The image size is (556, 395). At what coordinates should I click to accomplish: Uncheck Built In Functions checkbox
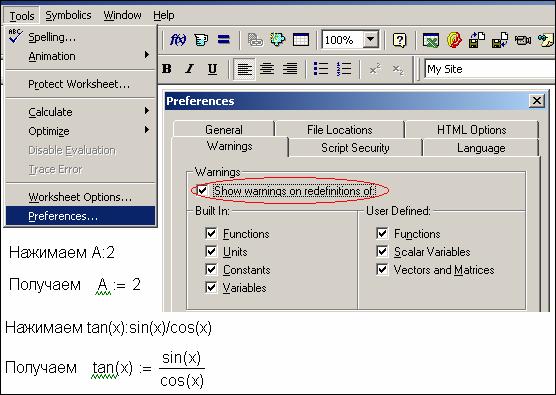coord(211,233)
